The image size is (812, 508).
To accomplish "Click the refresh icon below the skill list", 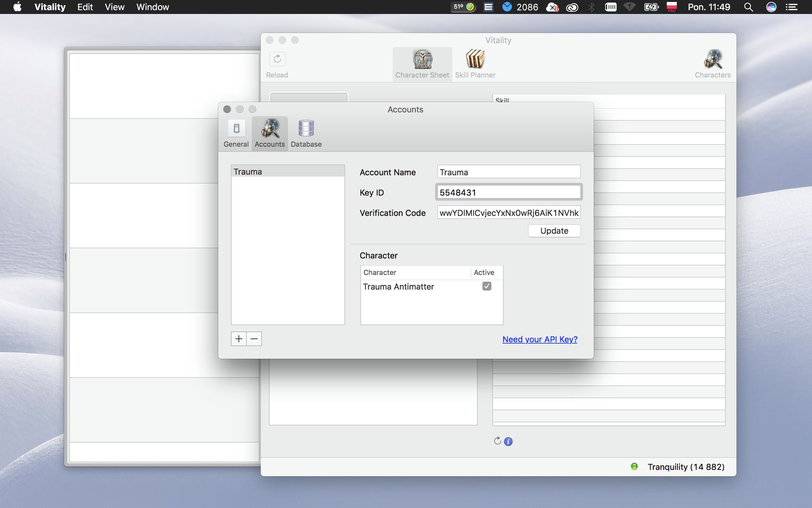I will click(x=497, y=441).
